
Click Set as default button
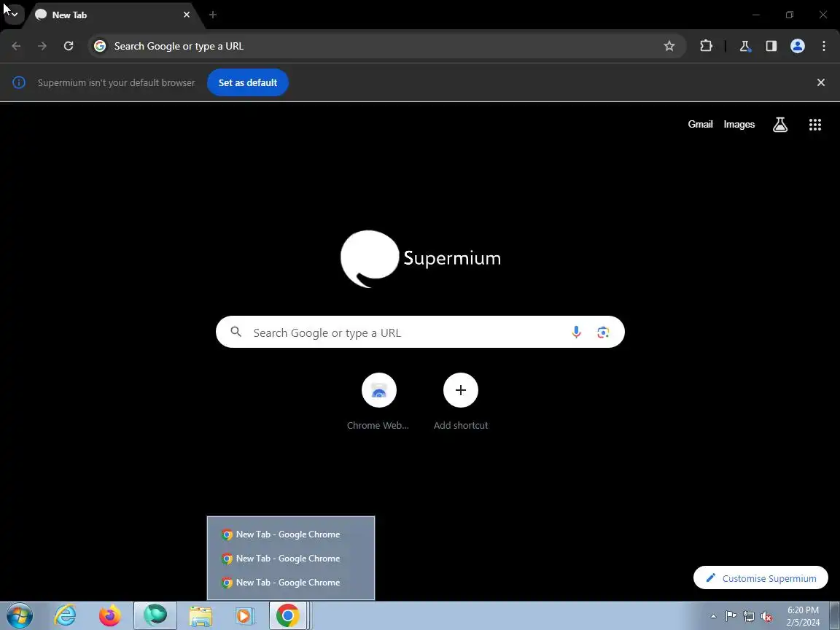tap(247, 82)
